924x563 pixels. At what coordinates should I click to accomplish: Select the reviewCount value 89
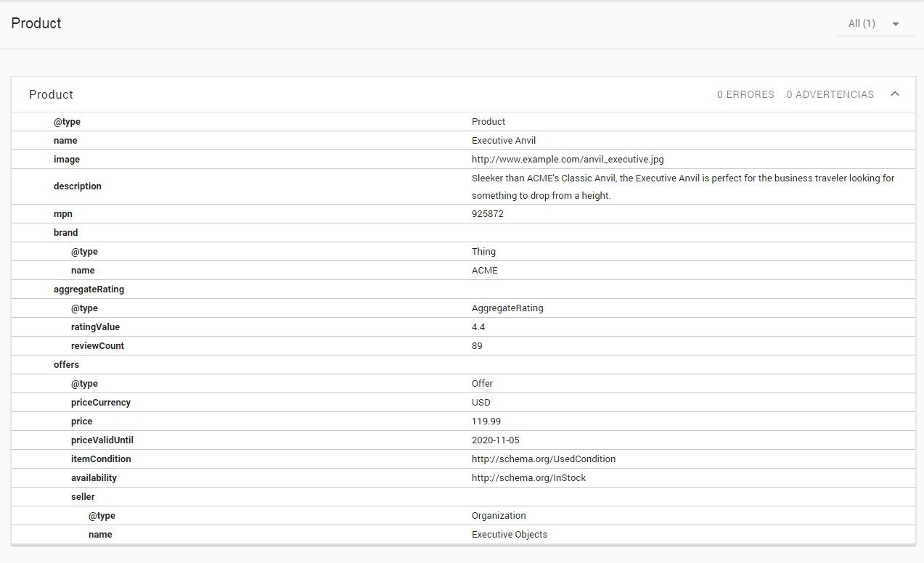point(477,346)
